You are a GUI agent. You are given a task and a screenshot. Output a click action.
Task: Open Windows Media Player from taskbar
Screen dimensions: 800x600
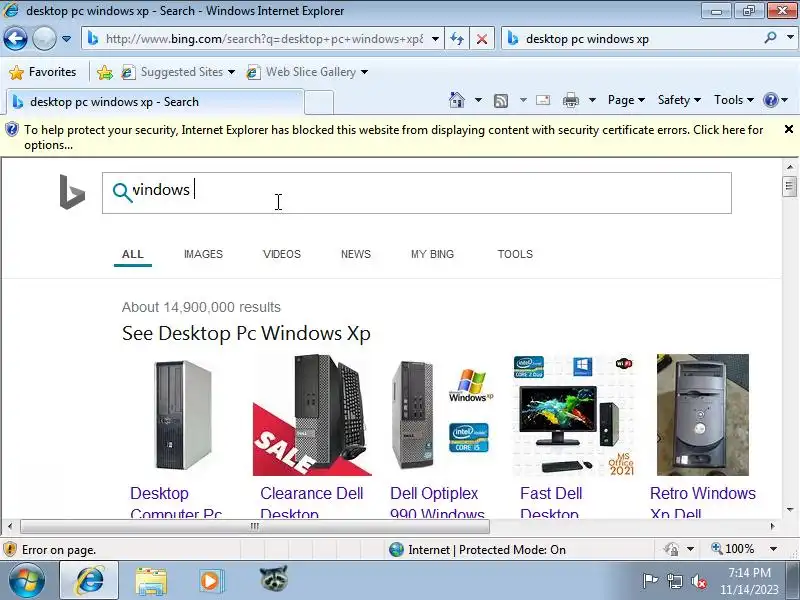click(210, 581)
